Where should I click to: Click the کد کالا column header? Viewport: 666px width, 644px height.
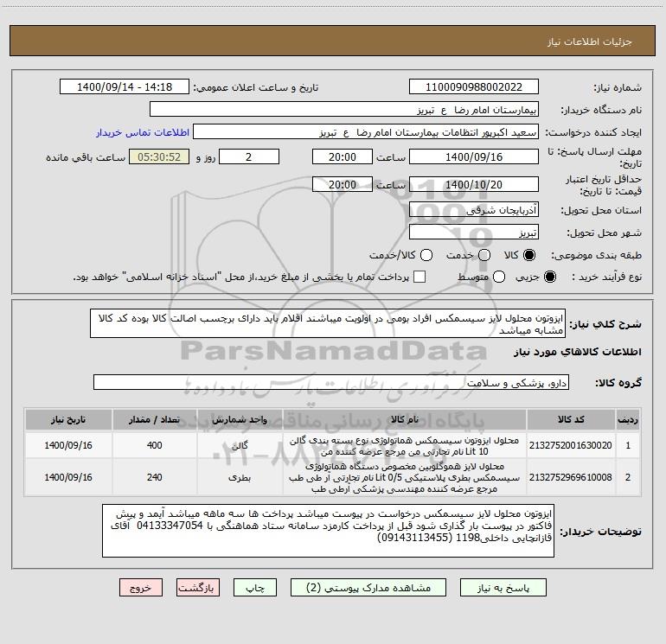(x=571, y=419)
